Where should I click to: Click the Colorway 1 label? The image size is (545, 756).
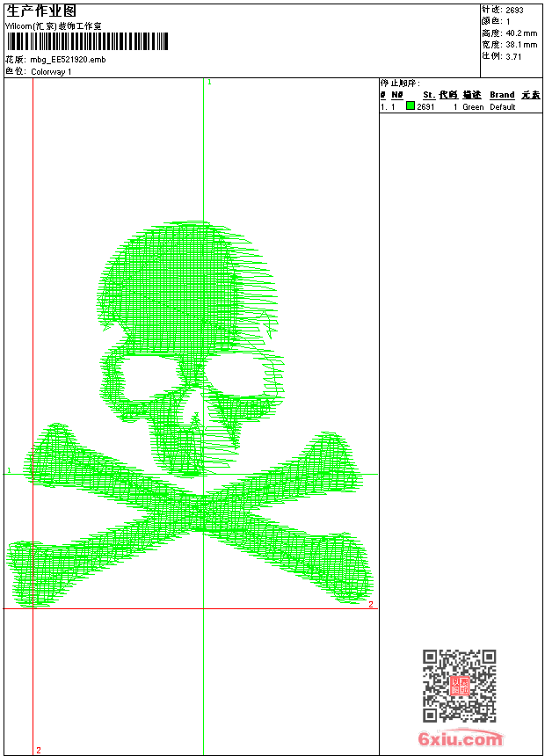51,72
